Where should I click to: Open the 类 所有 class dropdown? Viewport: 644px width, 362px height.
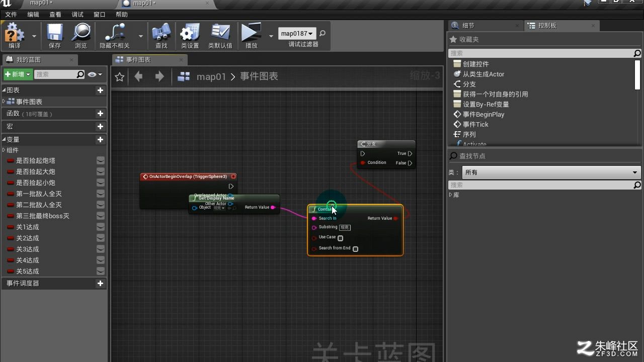click(551, 172)
